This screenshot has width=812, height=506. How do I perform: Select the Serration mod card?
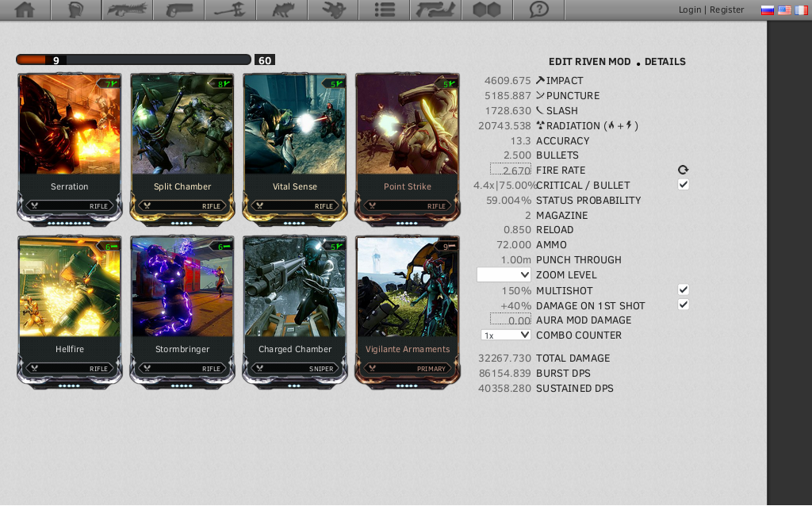[70, 149]
